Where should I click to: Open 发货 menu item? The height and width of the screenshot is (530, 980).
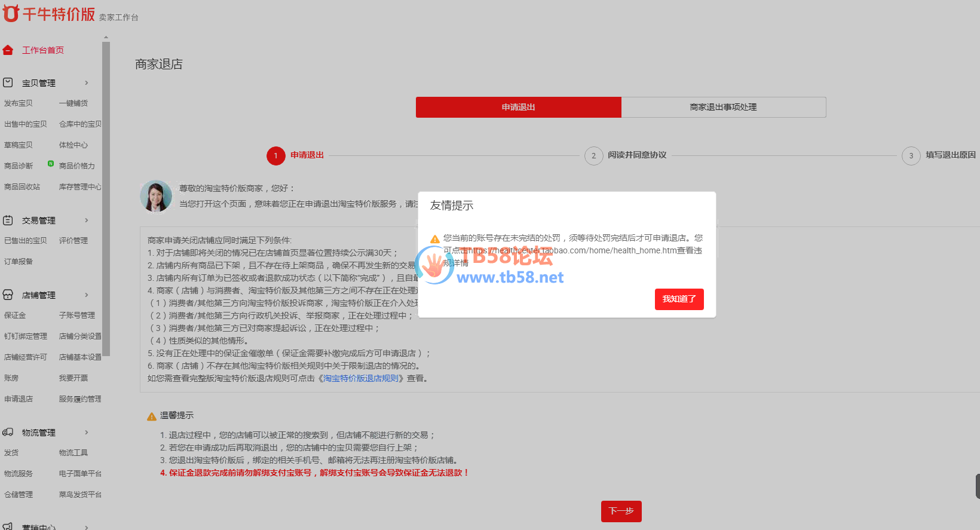tap(11, 453)
